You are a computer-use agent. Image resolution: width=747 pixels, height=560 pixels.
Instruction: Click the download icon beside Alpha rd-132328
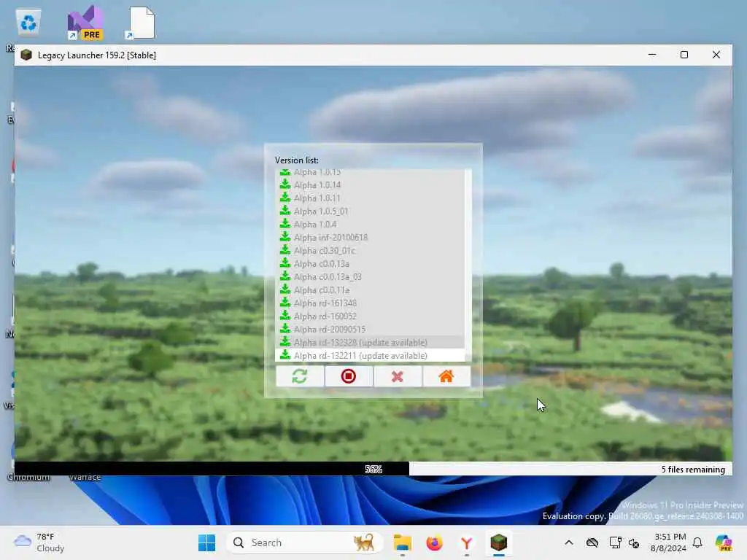[x=285, y=342]
